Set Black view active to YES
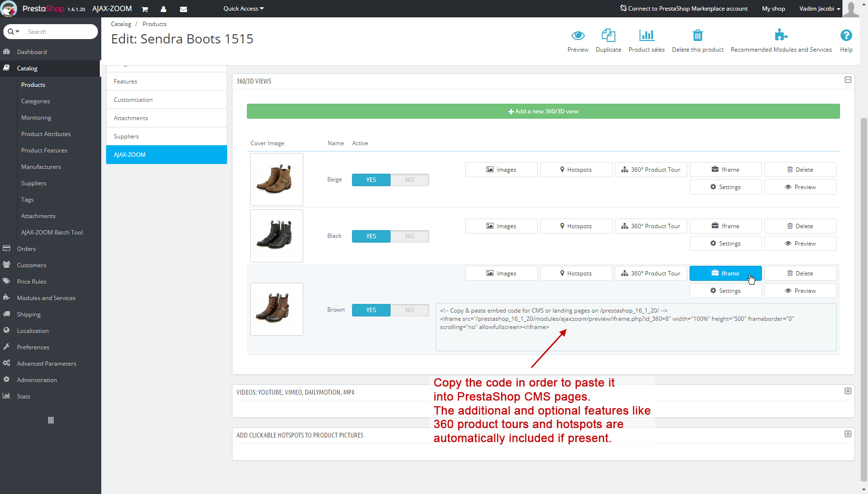Viewport: 868px width, 494px height. tap(371, 236)
